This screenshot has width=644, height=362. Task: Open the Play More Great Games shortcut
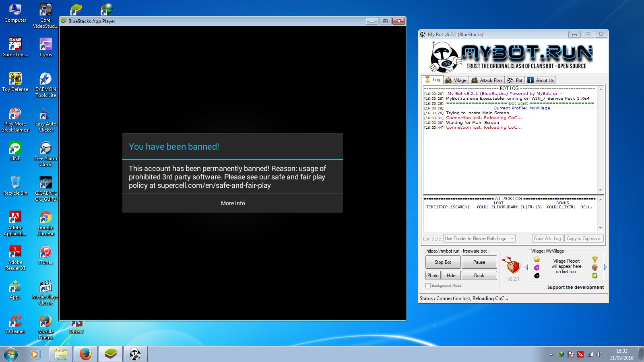(15, 119)
